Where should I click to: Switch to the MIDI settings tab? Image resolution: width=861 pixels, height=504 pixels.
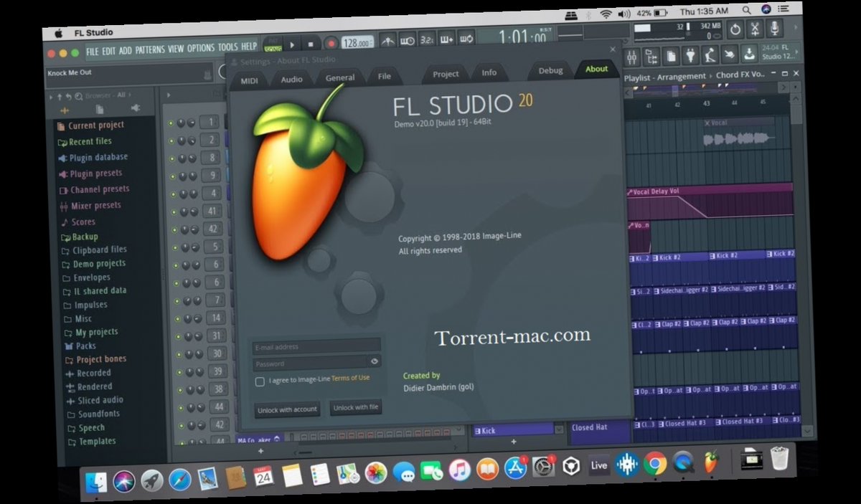pos(249,80)
